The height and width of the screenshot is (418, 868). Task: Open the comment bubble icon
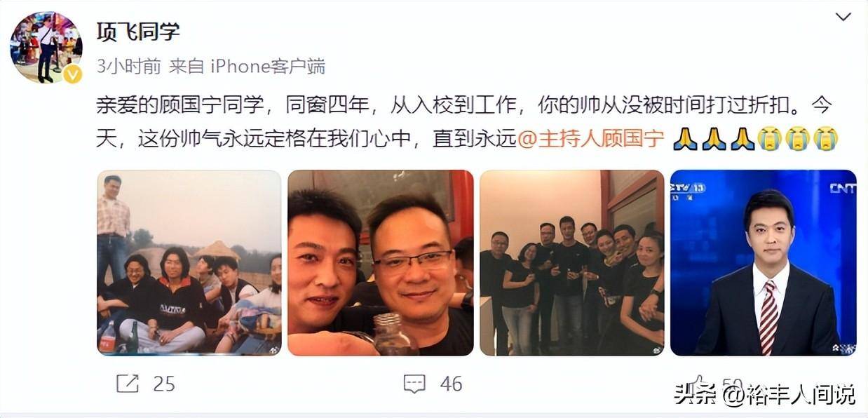[x=414, y=384]
